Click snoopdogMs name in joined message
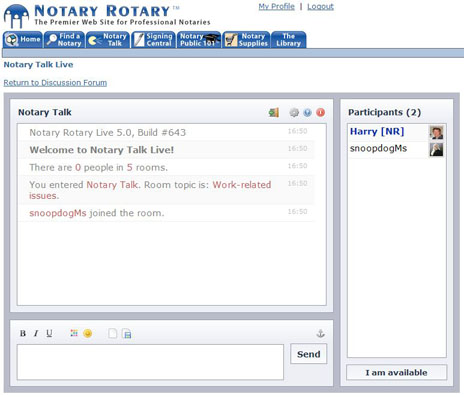The width and height of the screenshot is (464, 397). [58, 213]
